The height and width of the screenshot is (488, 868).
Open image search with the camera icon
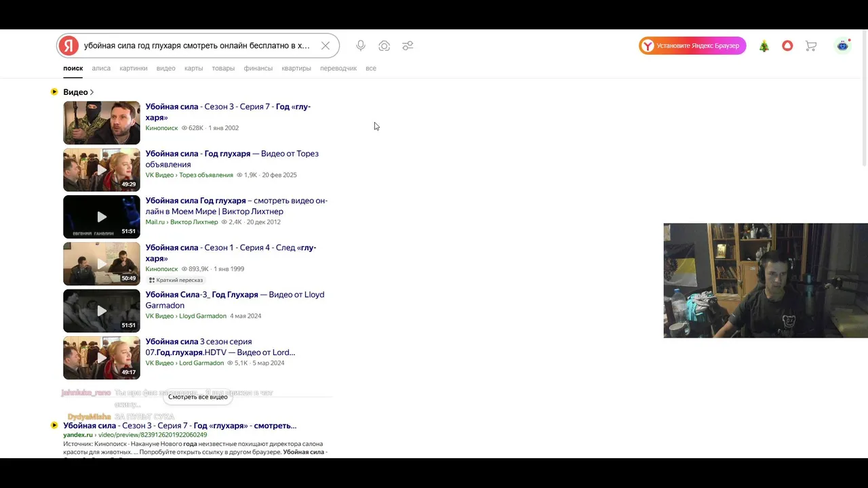click(x=384, y=45)
